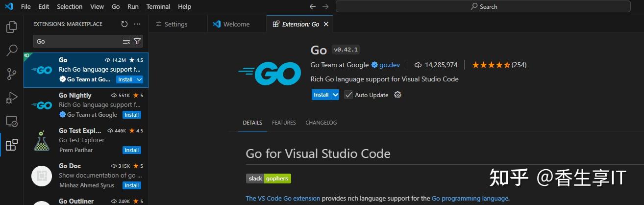
Task: Open the Search view in activity bar
Action: 11,51
